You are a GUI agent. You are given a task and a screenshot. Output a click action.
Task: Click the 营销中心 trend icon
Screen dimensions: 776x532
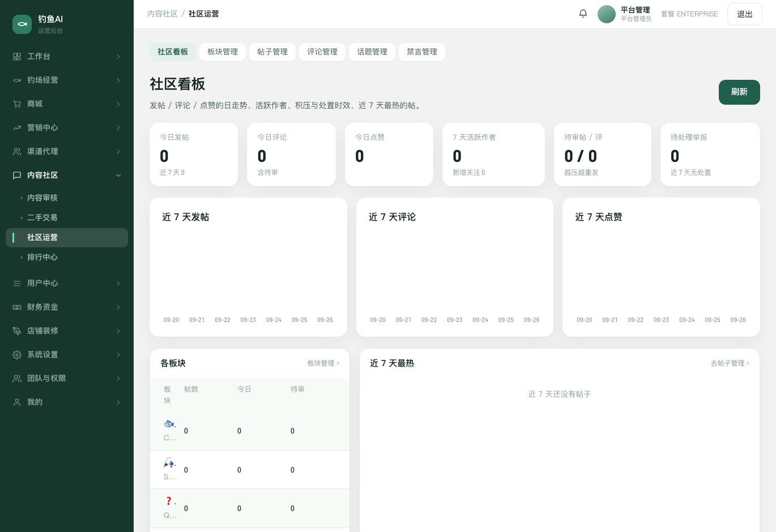point(17,128)
